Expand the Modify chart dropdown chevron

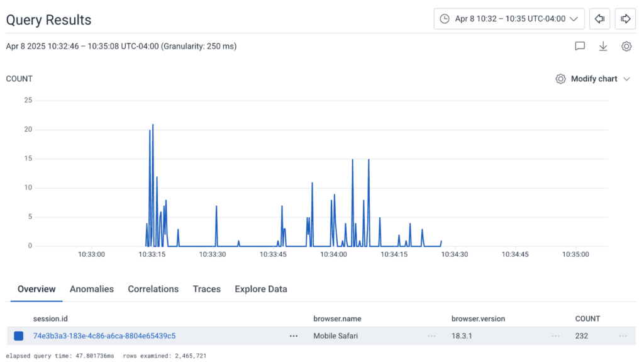click(626, 79)
